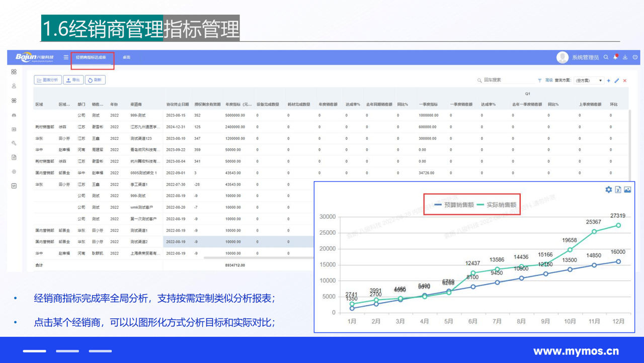Open notifications via the bell icon
Screen dimensions: 644x363
click(615, 57)
